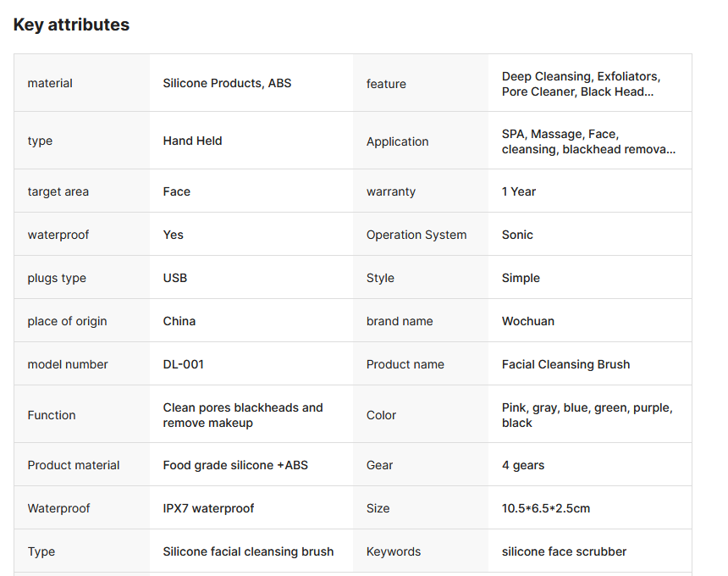The width and height of the screenshot is (728, 576).
Task: Select the Silicone Products, ABS material value
Action: coord(227,83)
